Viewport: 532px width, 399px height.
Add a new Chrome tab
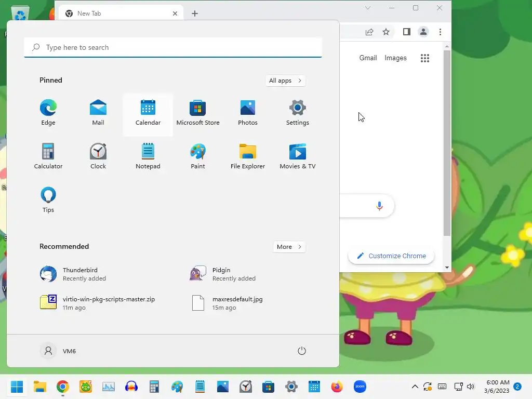(x=195, y=13)
